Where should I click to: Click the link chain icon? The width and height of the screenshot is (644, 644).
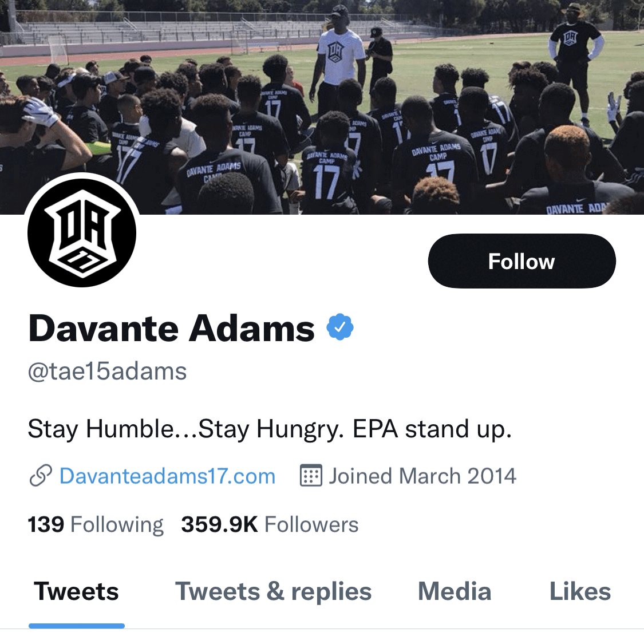coord(41,476)
